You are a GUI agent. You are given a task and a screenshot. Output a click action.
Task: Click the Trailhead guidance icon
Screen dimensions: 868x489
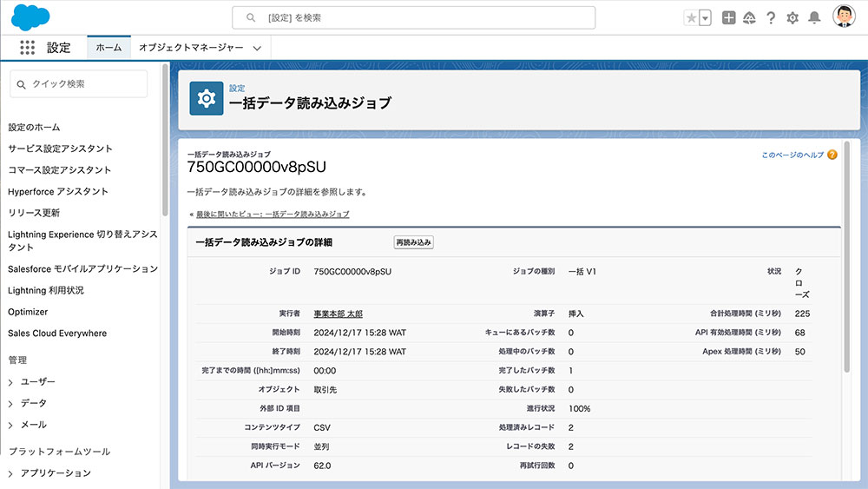click(750, 17)
